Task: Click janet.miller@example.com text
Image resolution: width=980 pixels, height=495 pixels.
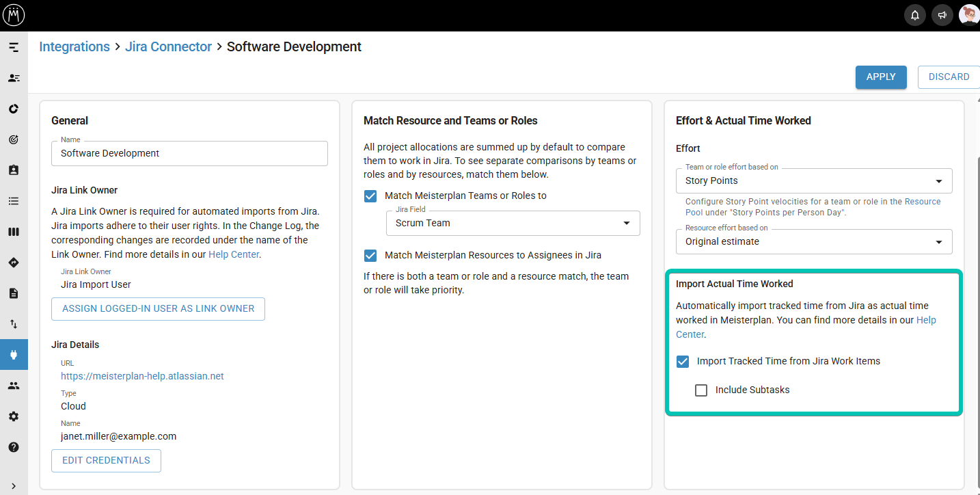Action: [x=119, y=436]
